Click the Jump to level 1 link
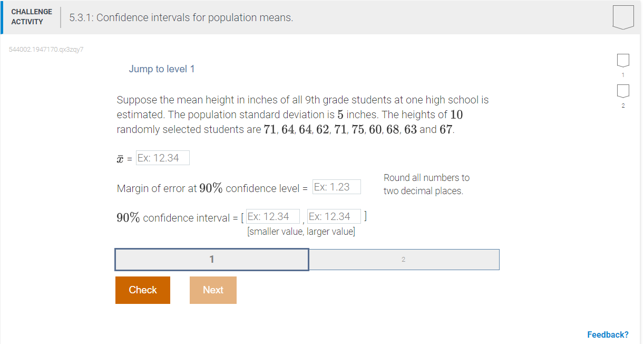This screenshot has height=344, width=644. coord(162,69)
